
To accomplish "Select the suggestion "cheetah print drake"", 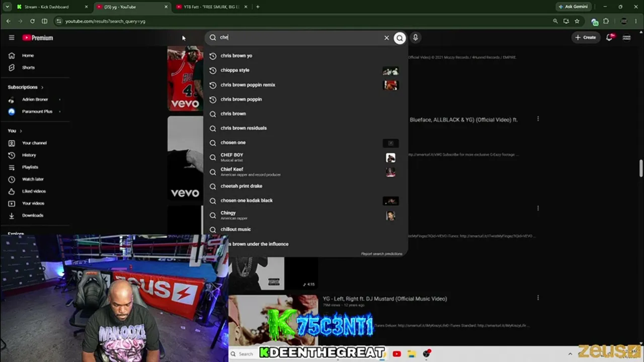I will pos(305,186).
